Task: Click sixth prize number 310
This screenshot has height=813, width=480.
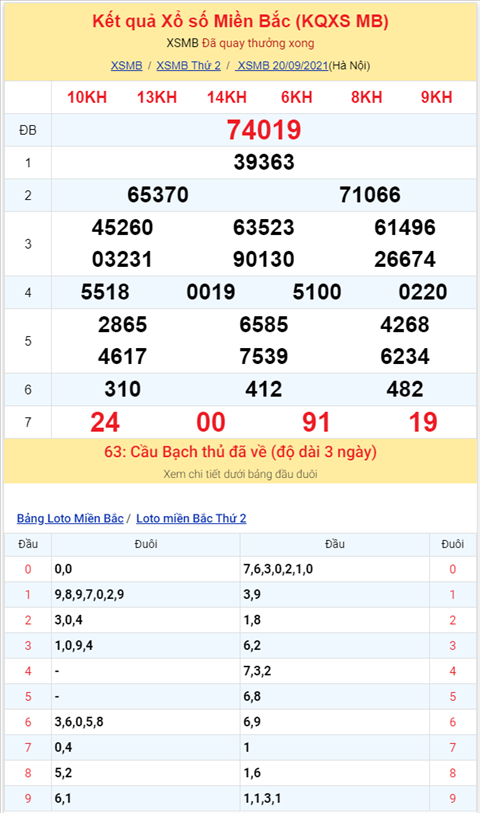Action: [123, 389]
